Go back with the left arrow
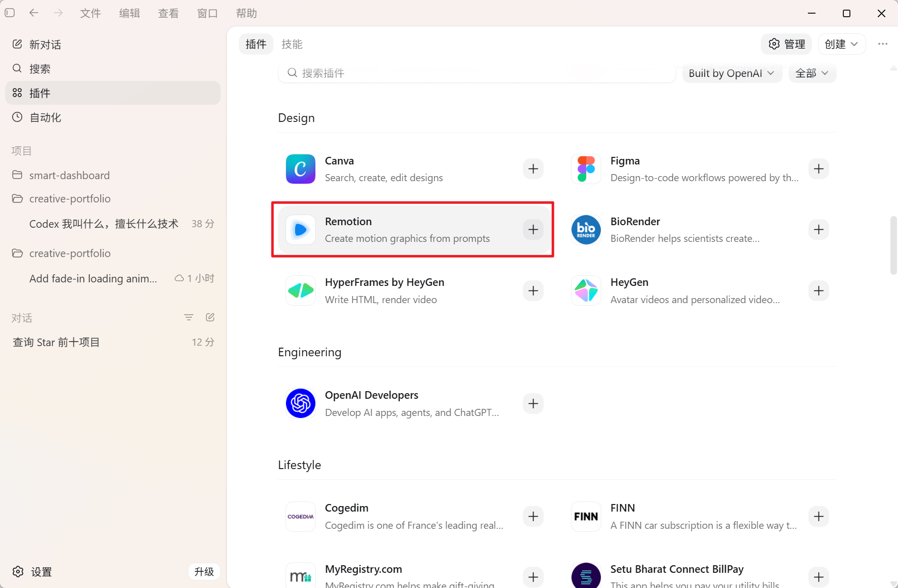The image size is (898, 588). 34,13
